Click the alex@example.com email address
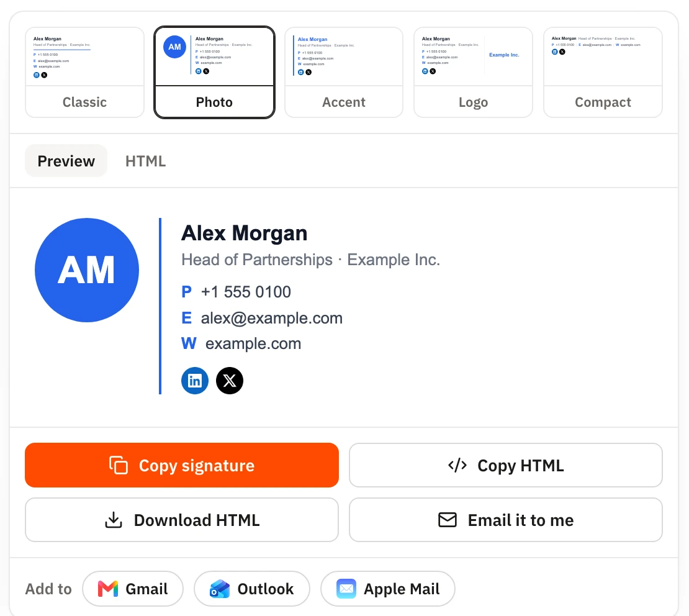 pyautogui.click(x=271, y=318)
